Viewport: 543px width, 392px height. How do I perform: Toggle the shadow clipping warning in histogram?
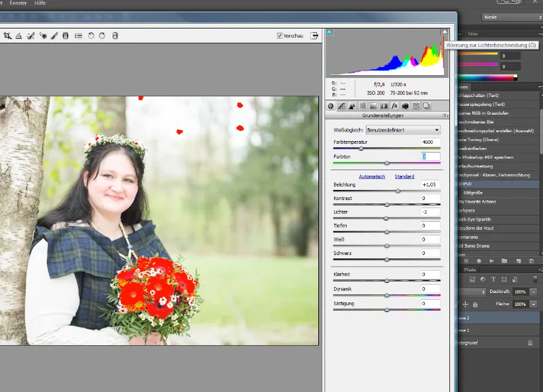[329, 32]
